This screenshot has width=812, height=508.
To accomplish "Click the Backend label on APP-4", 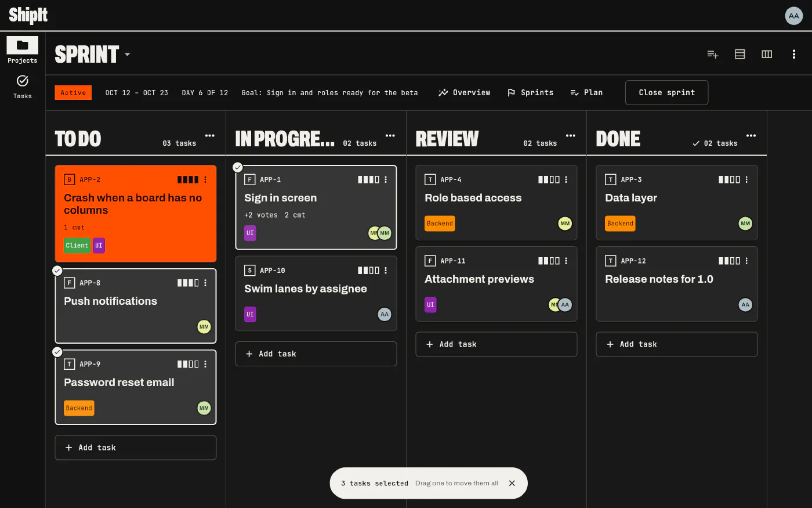I will (x=440, y=224).
